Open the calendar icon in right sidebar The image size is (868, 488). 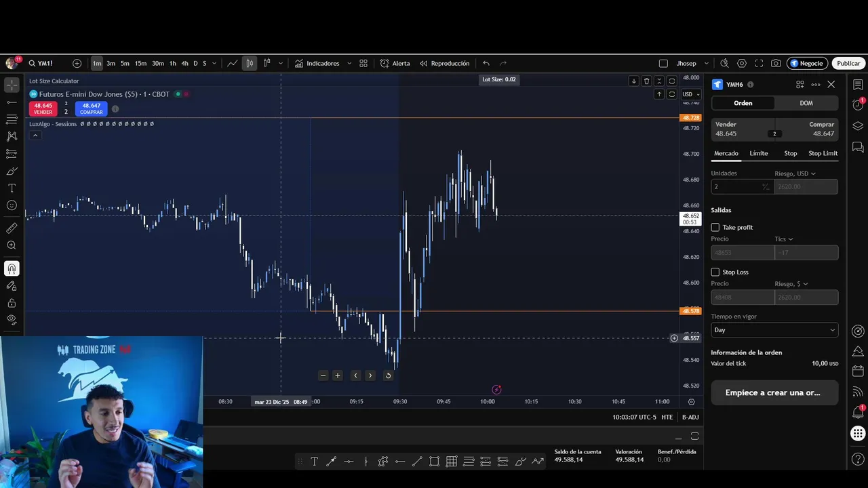(858, 371)
